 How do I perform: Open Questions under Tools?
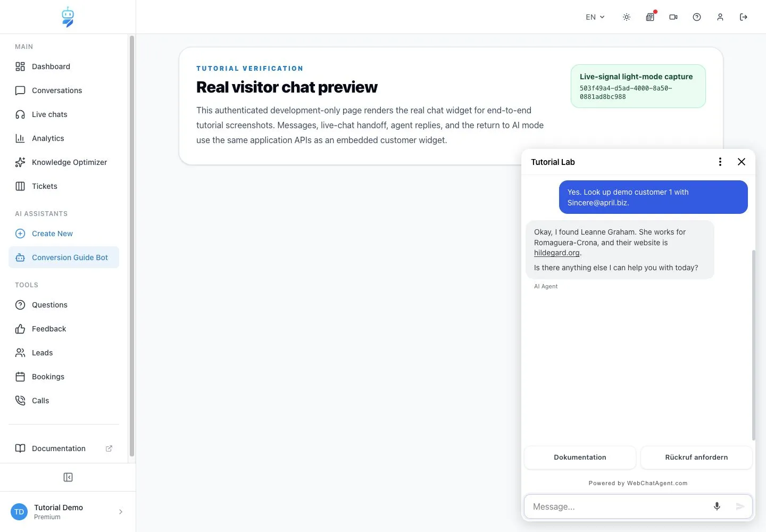[64, 305]
